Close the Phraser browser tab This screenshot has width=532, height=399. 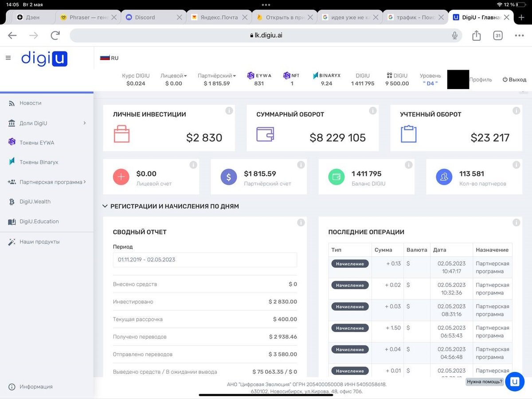[x=113, y=17]
